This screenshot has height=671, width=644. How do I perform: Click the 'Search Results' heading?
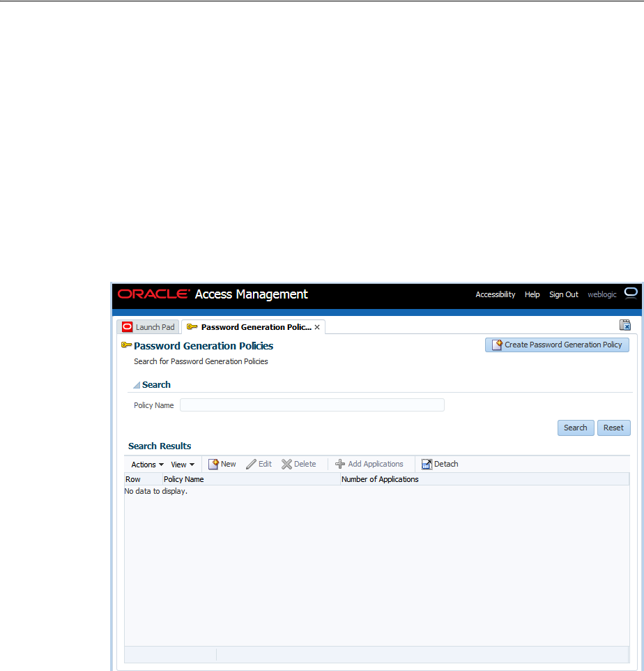coord(160,446)
